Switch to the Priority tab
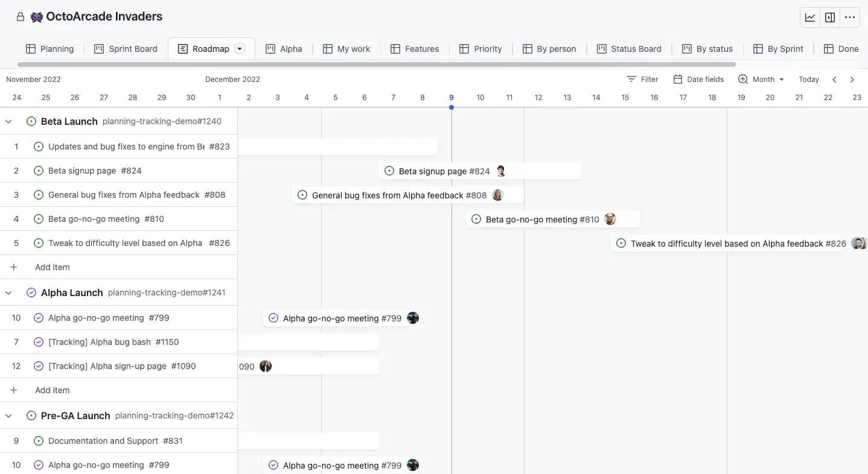Viewport: 868px width, 474px height. click(480, 49)
